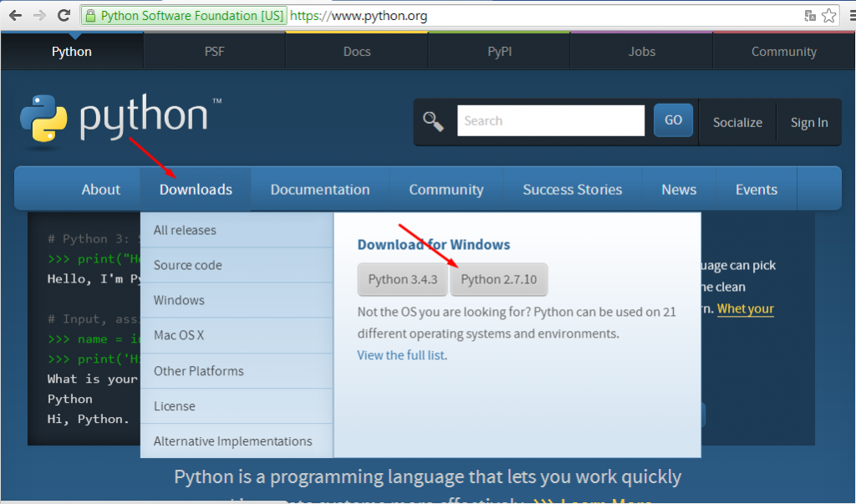Switch to the Jobs top tab
The image size is (856, 504).
[641, 51]
